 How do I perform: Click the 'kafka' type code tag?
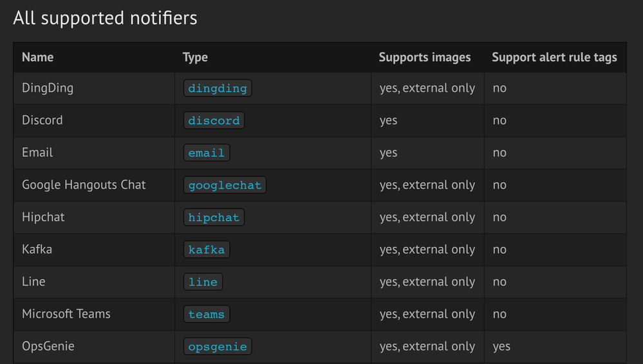[207, 250]
